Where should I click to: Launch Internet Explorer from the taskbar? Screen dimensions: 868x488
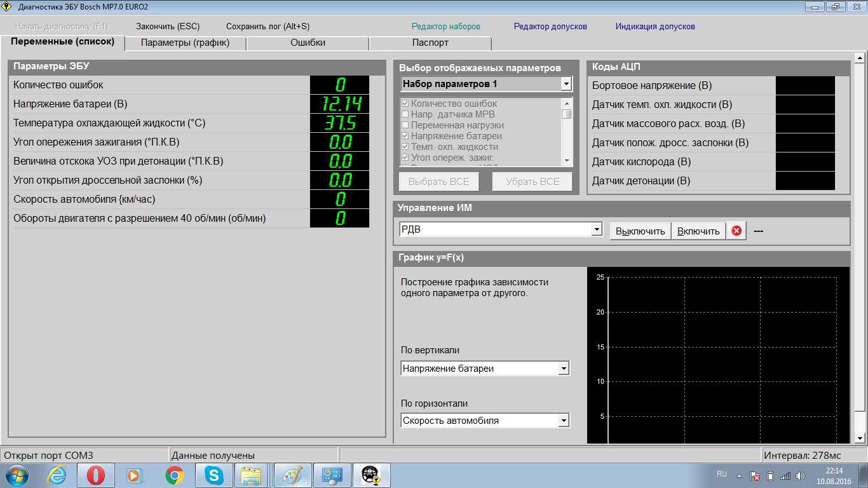57,475
